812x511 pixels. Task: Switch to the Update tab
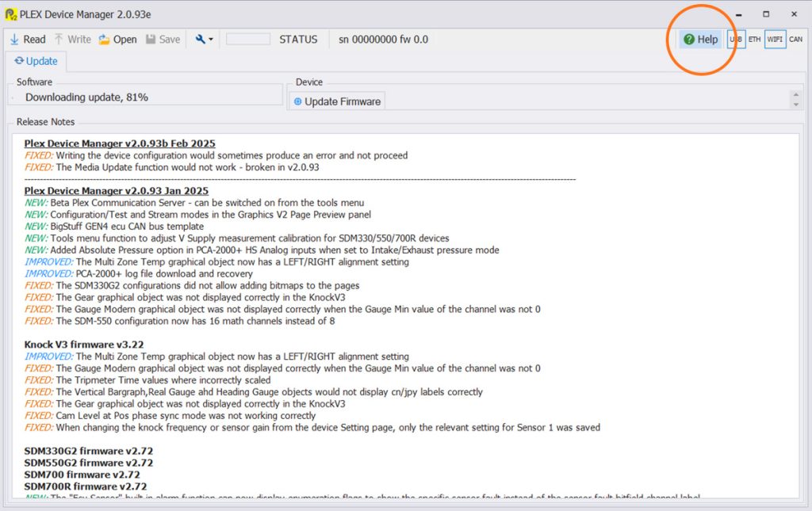(x=36, y=61)
